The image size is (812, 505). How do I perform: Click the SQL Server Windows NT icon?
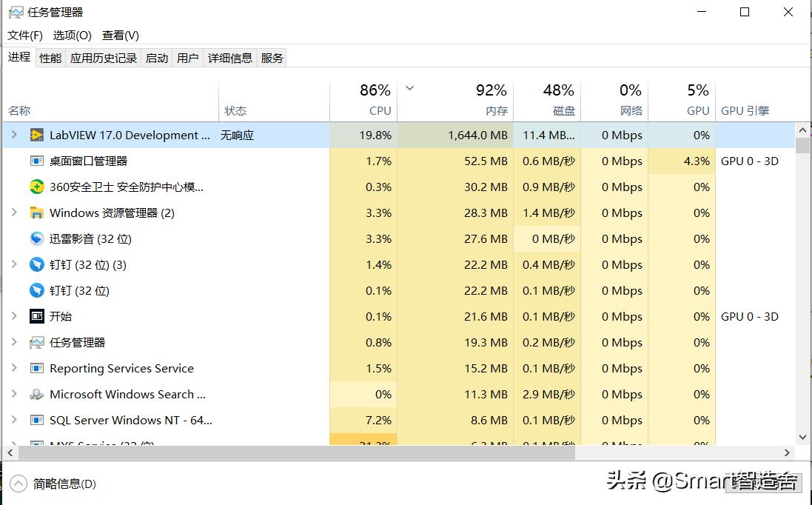pos(37,420)
